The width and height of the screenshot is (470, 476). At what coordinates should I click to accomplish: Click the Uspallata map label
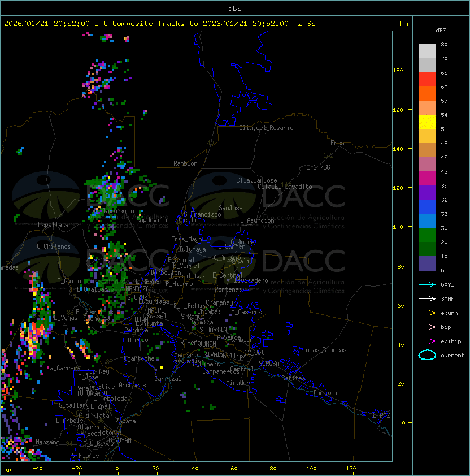pos(53,225)
